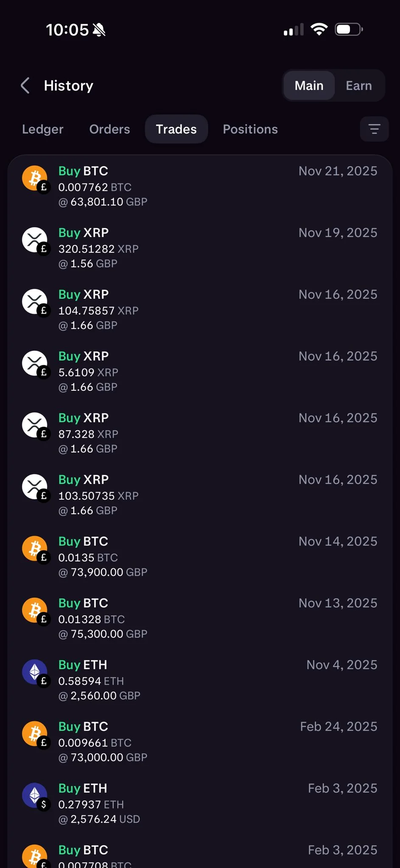Tap Bitcoin icon of Nov 21 trade
This screenshot has width=400, height=868.
click(35, 178)
